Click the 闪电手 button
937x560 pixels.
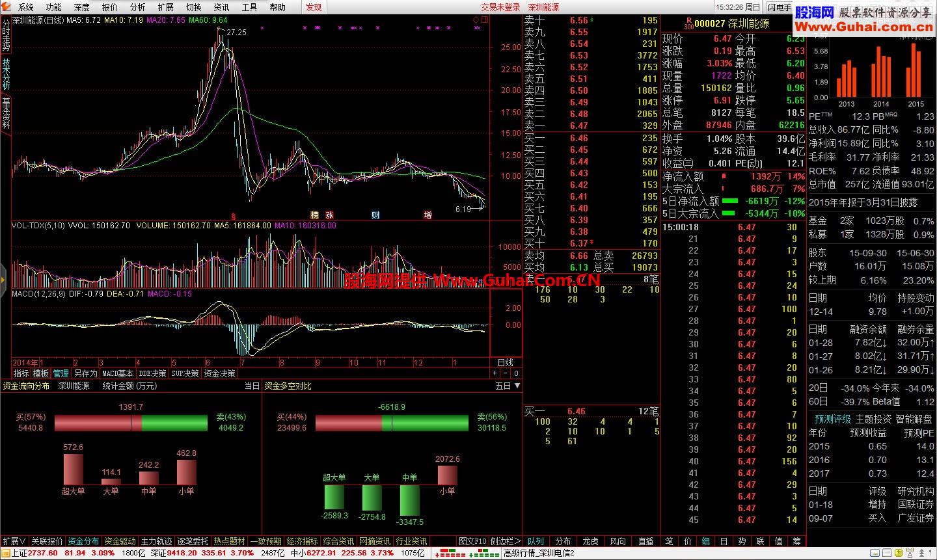click(x=778, y=7)
